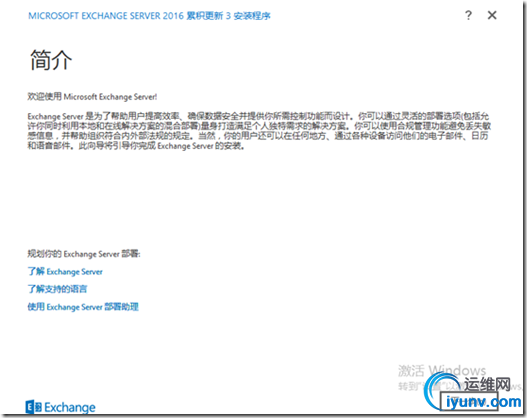Click the 欢迎使用 Microsoft Exchange Server! line

click(x=92, y=97)
